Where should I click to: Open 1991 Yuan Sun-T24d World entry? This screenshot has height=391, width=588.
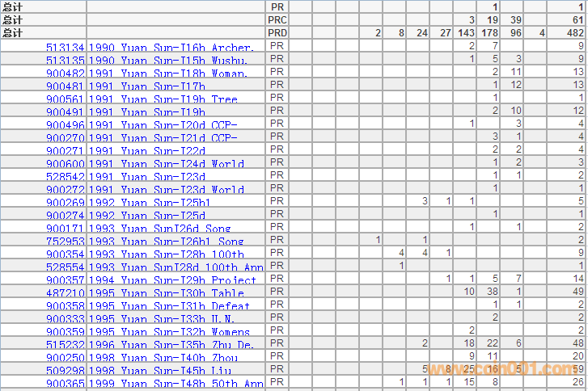click(x=166, y=164)
